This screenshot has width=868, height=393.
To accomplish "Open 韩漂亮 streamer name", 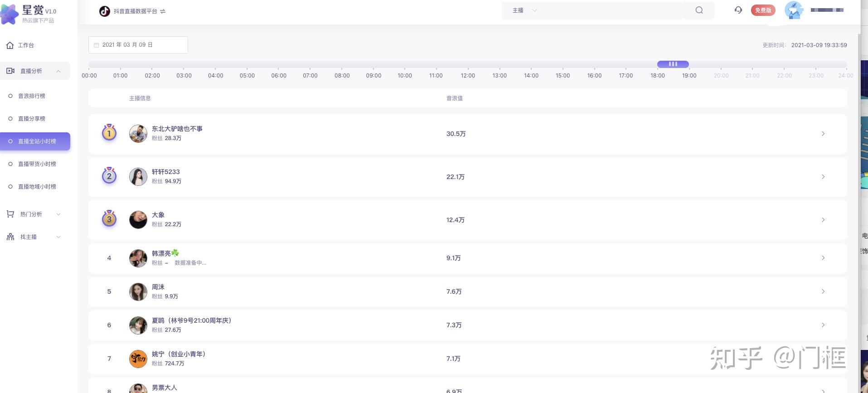I will point(165,253).
